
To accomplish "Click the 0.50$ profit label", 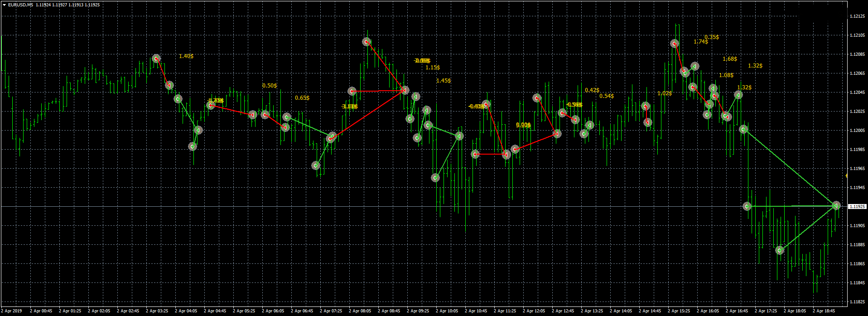I will pos(270,86).
